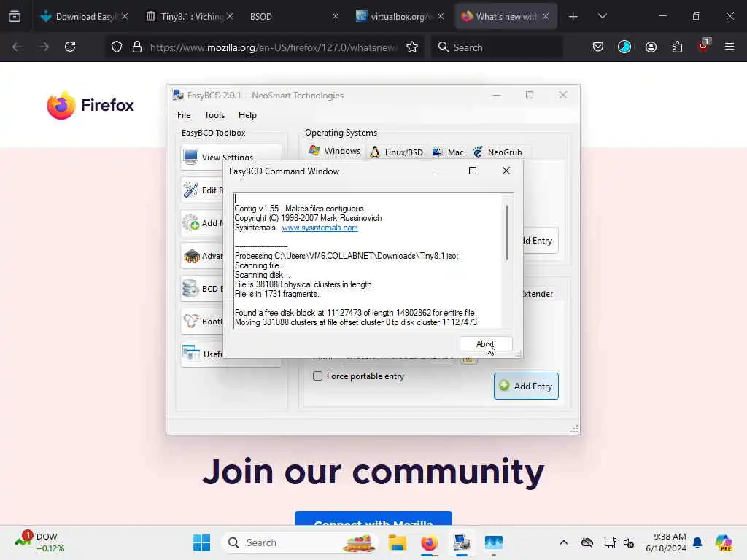Click Bootloader Setup icon
747x560 pixels.
point(191,322)
